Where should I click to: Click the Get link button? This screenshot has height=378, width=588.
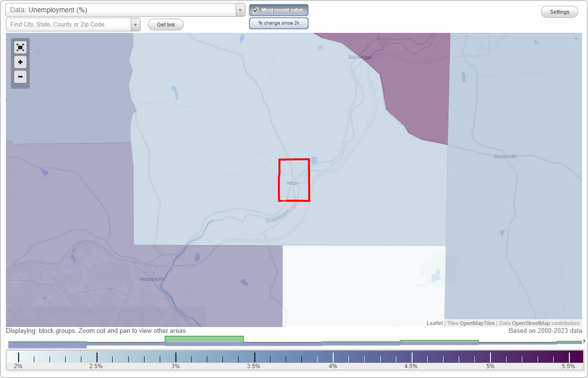point(166,25)
